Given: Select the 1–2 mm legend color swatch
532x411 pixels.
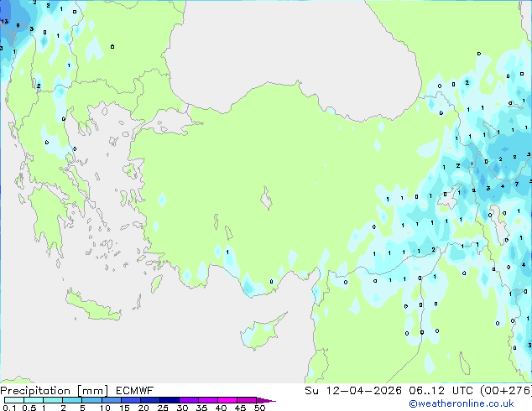Looking at the screenshot, I should click(x=53, y=400).
